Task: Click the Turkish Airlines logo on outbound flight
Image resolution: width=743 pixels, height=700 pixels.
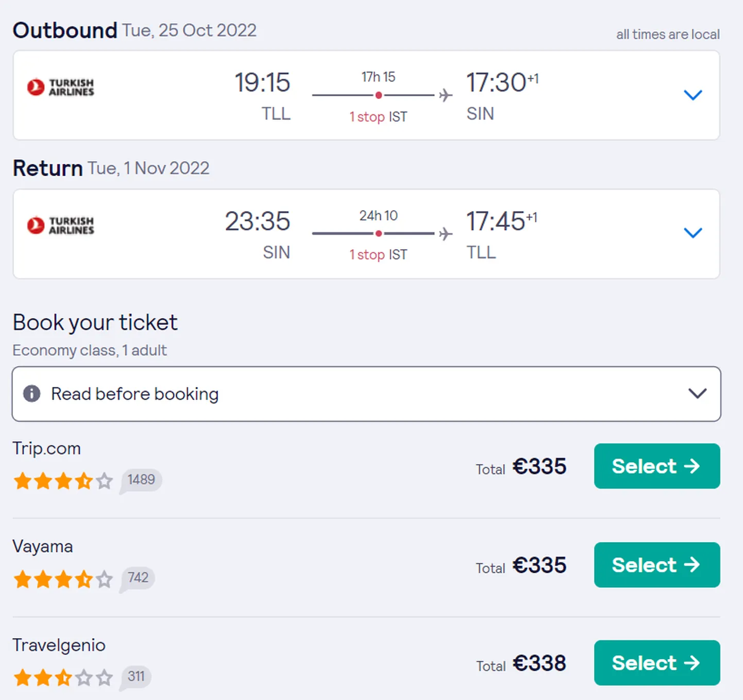Action: pyautogui.click(x=61, y=87)
